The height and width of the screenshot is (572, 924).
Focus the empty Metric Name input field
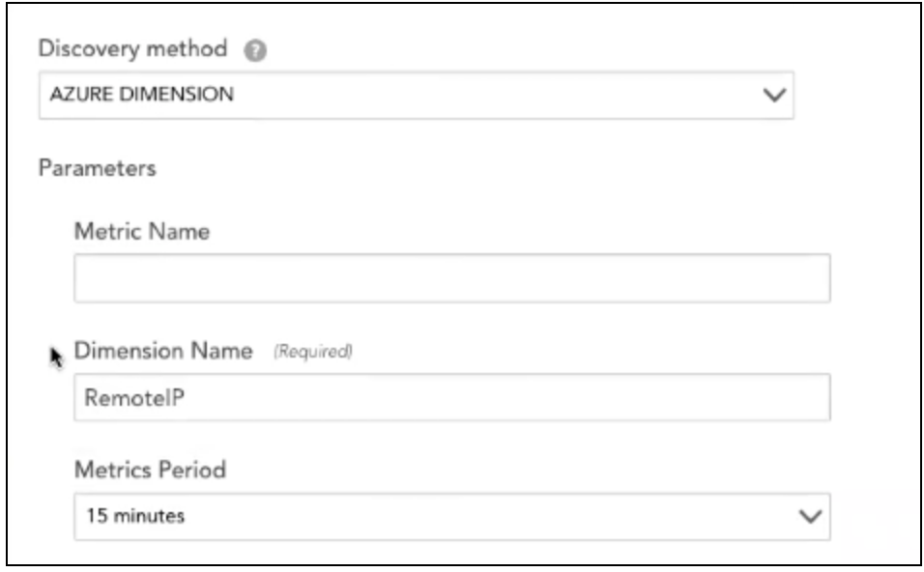452,278
